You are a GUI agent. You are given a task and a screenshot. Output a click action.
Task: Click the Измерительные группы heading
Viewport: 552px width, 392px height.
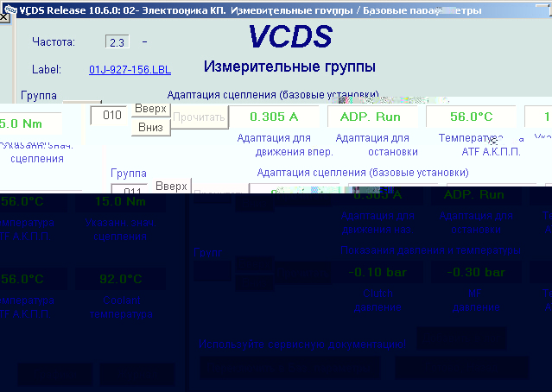click(289, 66)
